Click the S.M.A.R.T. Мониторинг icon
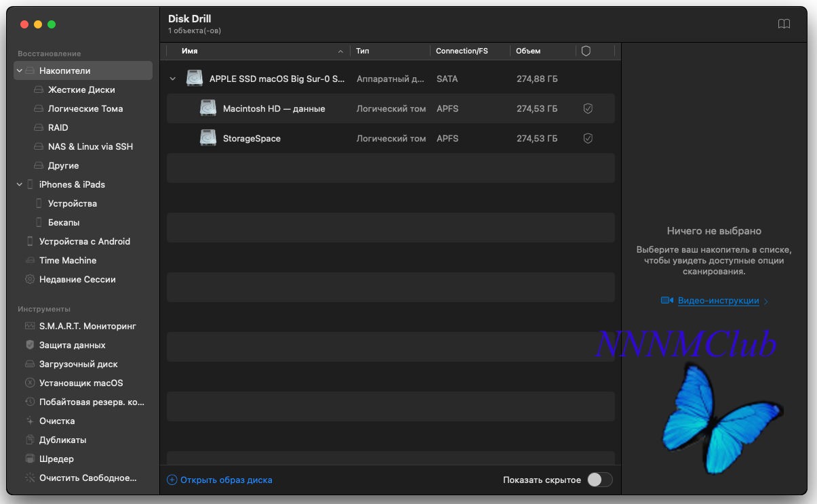 point(30,326)
